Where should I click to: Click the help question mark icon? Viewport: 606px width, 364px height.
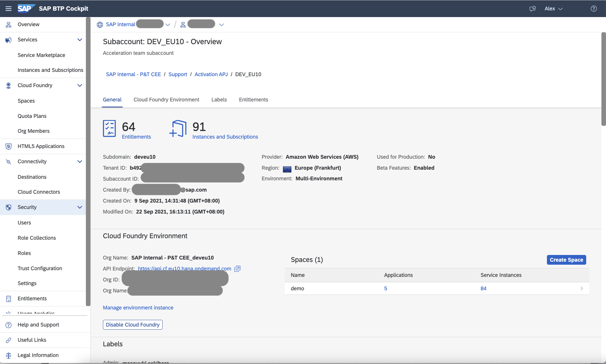[594, 9]
